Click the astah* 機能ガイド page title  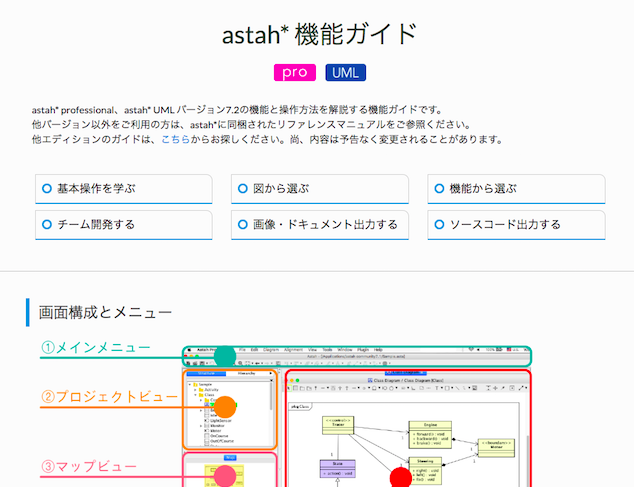coord(318,33)
